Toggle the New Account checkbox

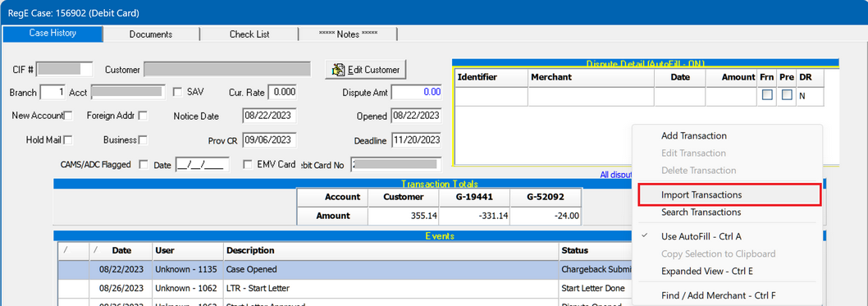point(69,116)
